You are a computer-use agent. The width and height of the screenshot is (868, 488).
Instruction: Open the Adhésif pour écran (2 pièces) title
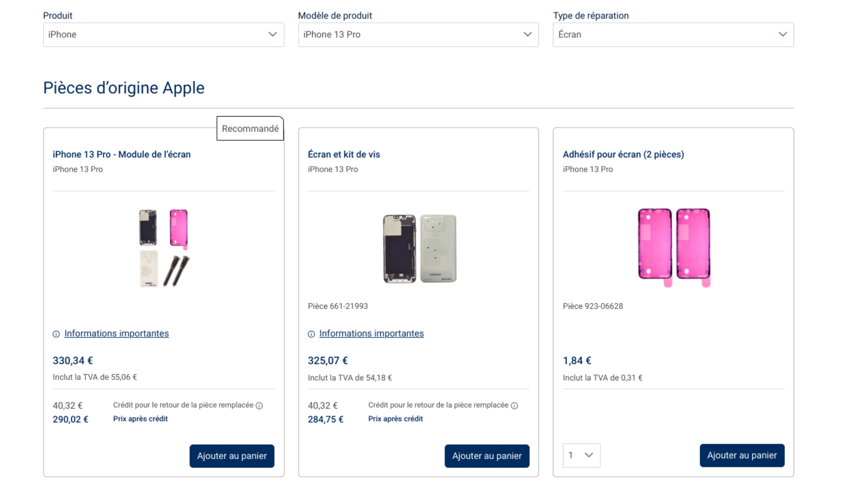[623, 155]
